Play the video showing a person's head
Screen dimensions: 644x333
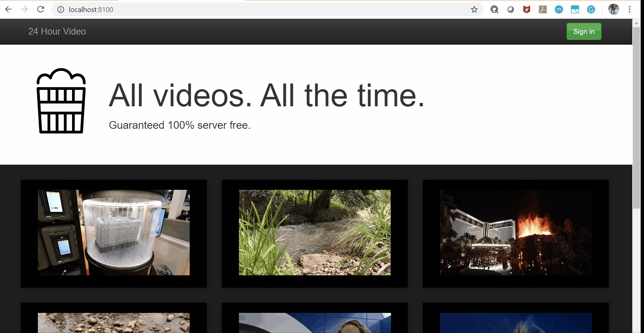[x=315, y=323]
